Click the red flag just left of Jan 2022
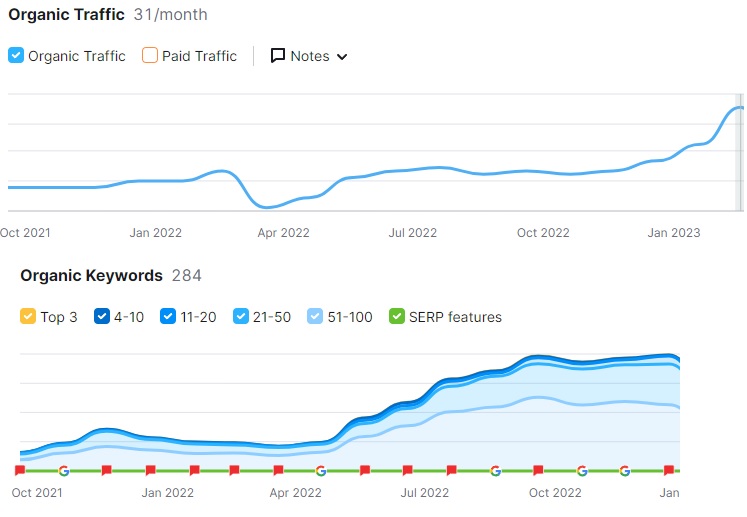The width and height of the screenshot is (747, 517). click(150, 470)
